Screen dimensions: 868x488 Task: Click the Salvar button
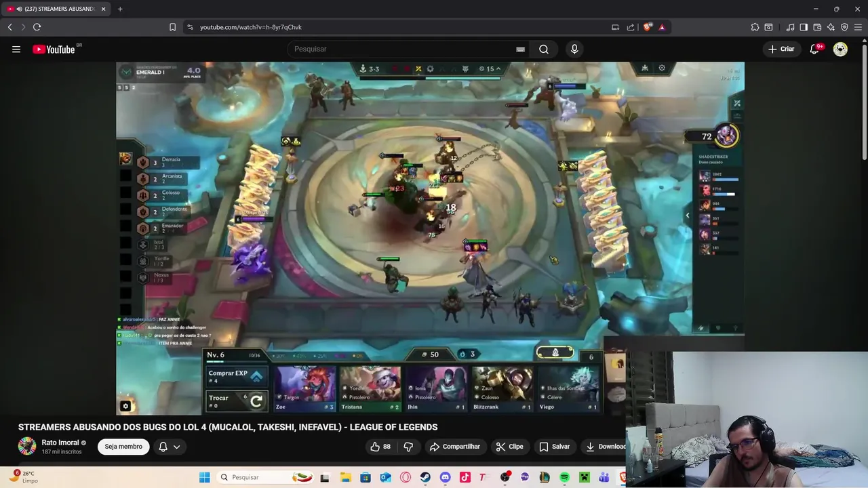(554, 447)
